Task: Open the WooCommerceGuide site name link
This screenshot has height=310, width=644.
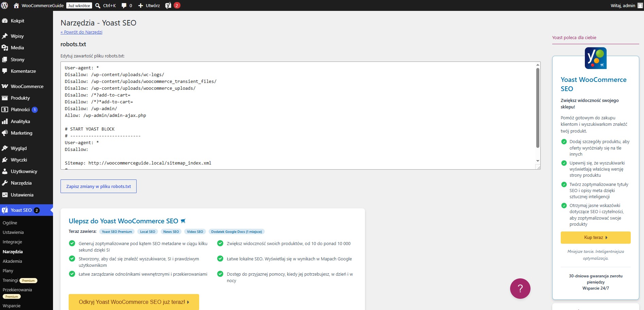Action: coord(42,5)
